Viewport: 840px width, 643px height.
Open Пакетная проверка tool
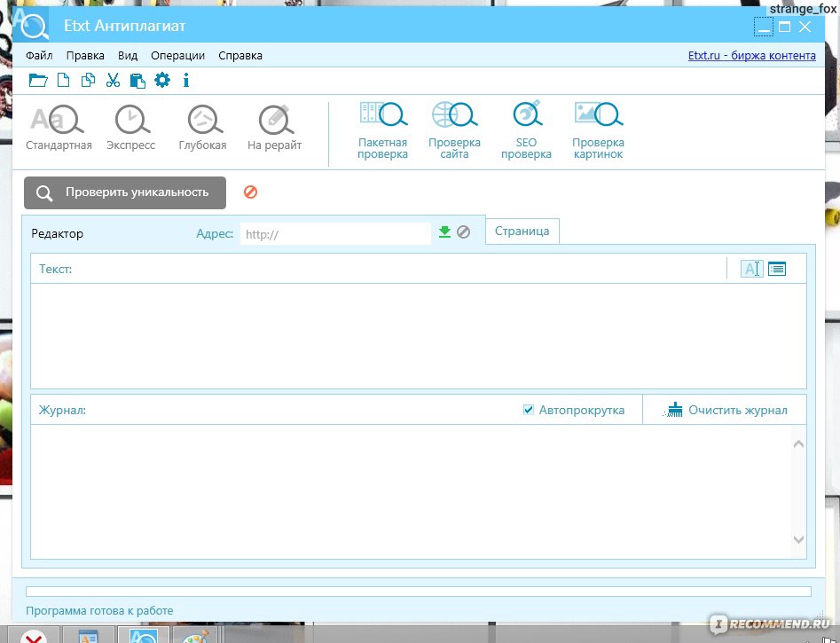pyautogui.click(x=382, y=130)
